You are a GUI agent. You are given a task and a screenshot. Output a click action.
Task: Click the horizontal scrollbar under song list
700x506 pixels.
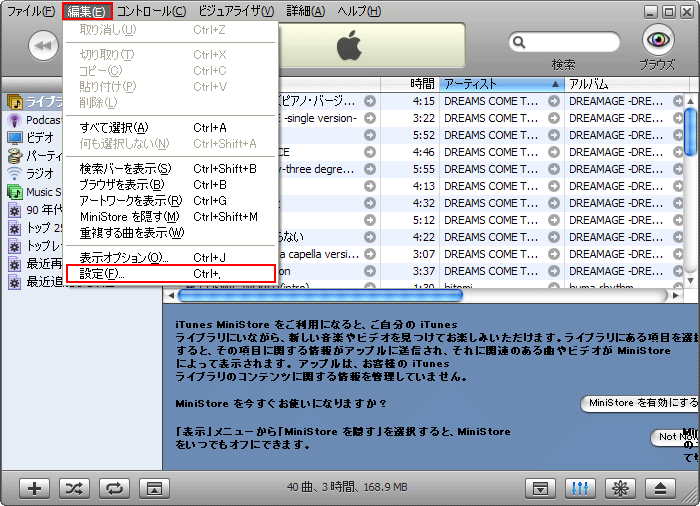pyautogui.click(x=420, y=296)
